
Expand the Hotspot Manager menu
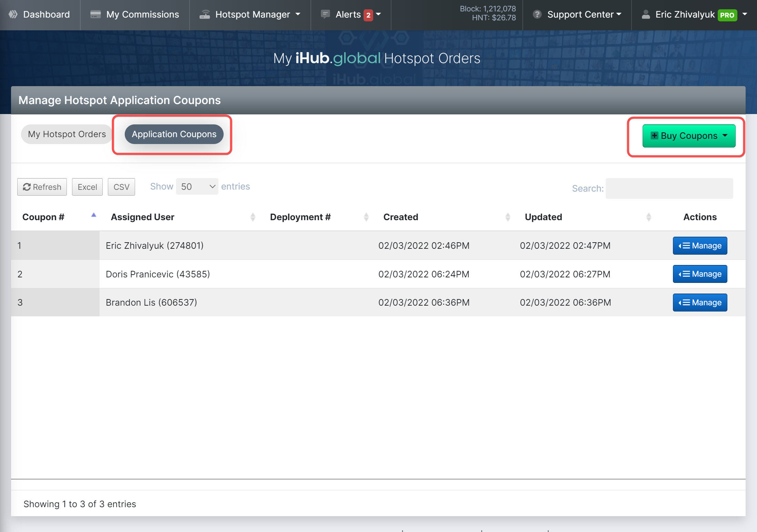coord(250,14)
